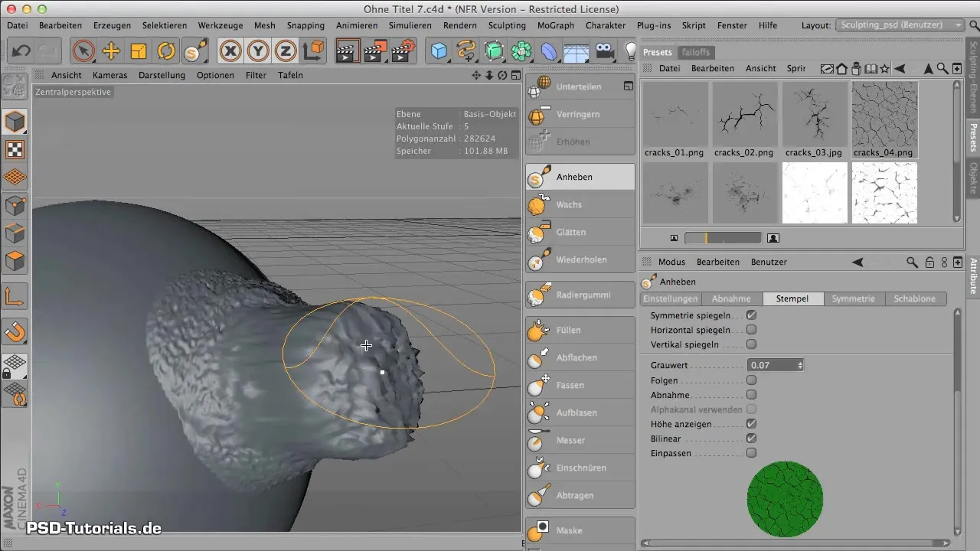Screen dimensions: 980x551
Task: Enable the Einpassen checkbox
Action: click(751, 453)
